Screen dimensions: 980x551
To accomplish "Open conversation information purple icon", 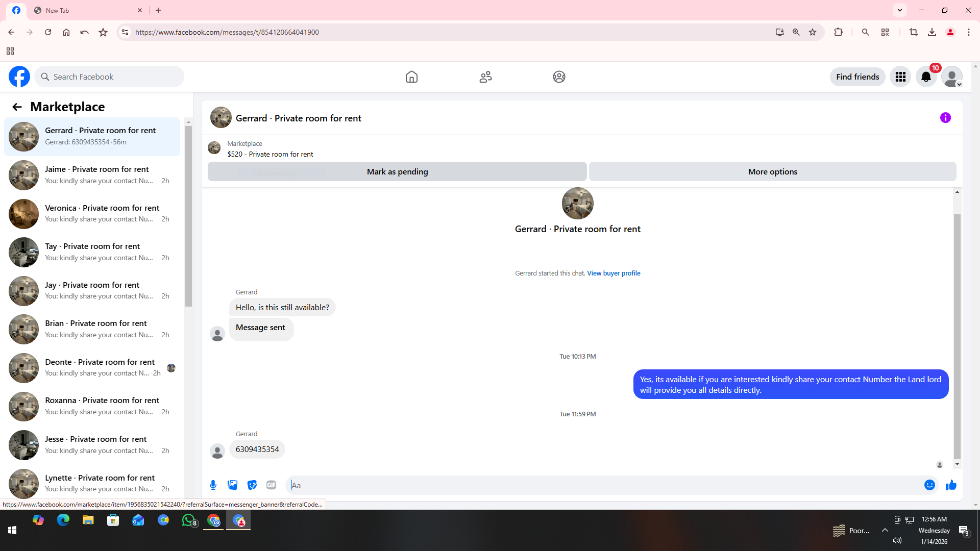I will click(x=945, y=118).
